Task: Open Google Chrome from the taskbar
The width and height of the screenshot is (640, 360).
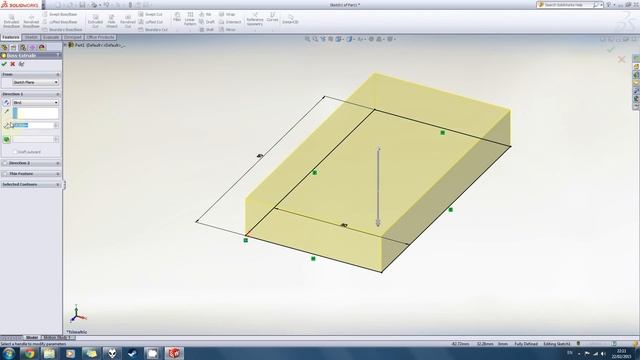Action: click(x=29, y=353)
